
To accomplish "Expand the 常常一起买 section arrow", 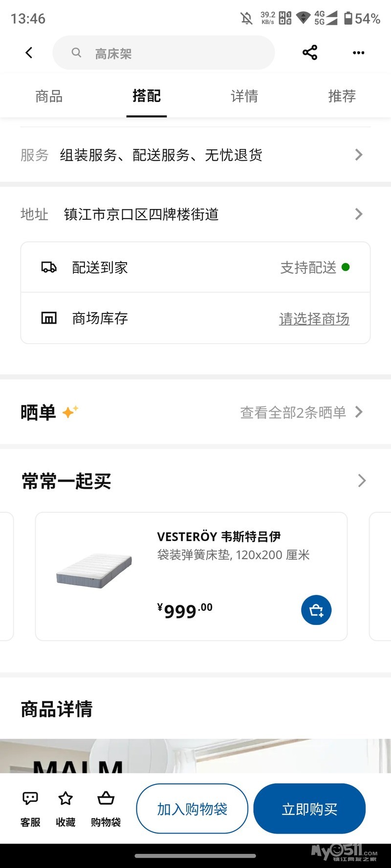I will click(x=361, y=481).
